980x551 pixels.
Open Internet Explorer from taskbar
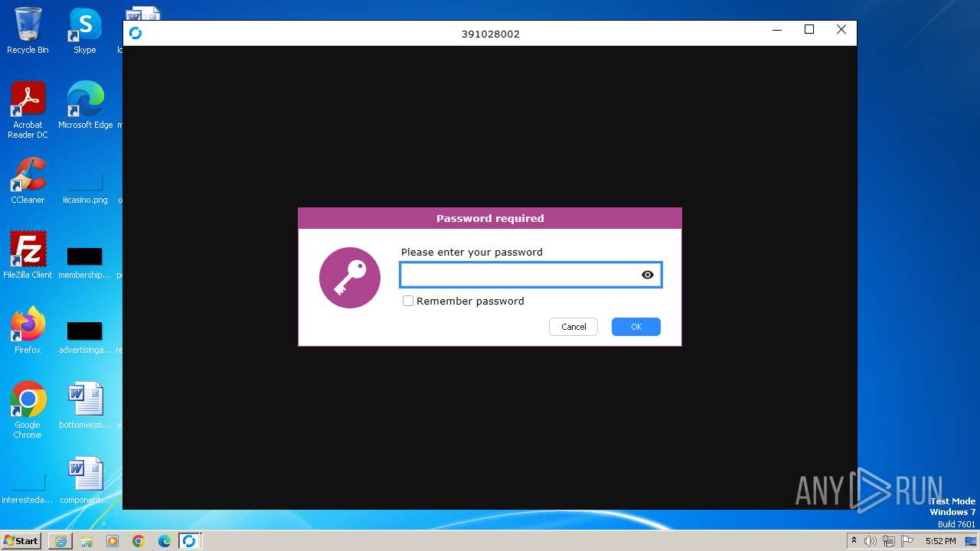pos(60,541)
